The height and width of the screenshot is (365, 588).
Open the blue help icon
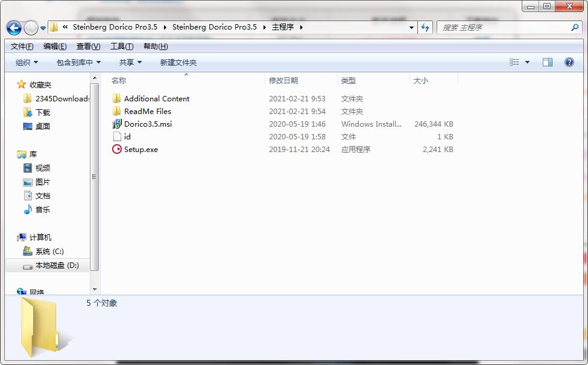coord(569,62)
